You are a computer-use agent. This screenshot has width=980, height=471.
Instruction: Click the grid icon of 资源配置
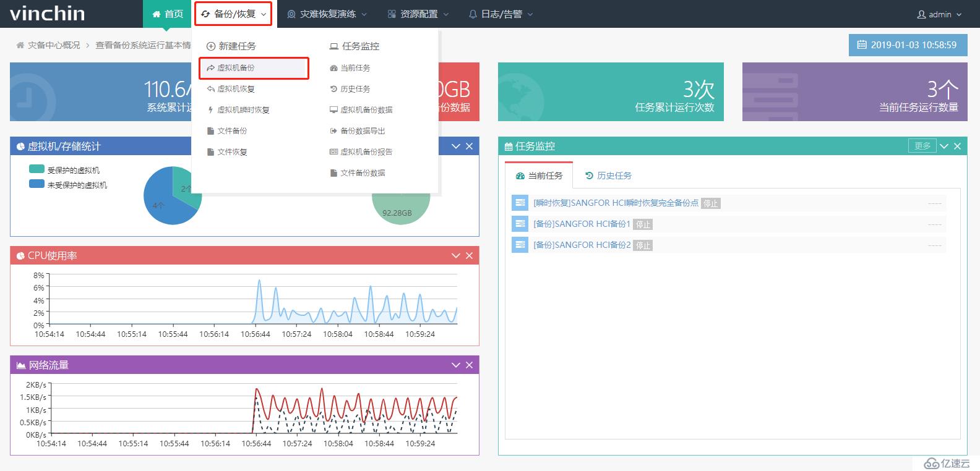coord(392,14)
